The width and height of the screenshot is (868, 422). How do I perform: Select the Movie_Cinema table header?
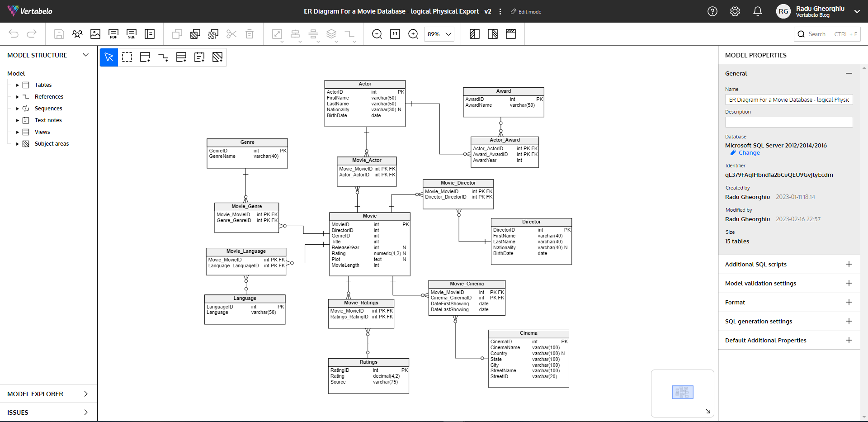(467, 284)
